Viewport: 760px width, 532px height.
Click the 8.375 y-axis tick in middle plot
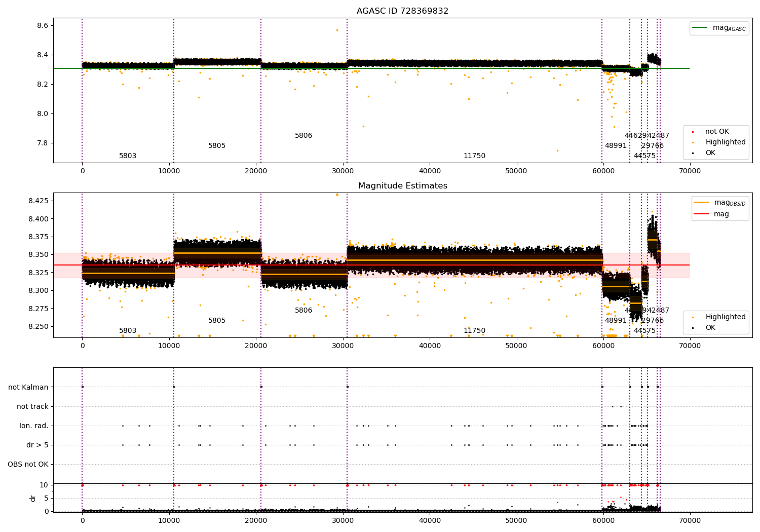point(39,237)
